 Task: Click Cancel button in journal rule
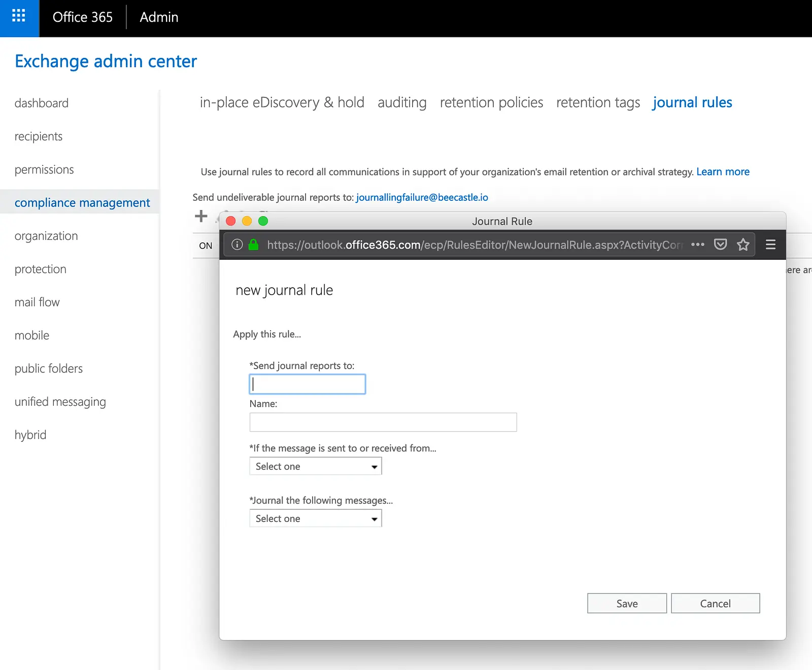pyautogui.click(x=715, y=604)
